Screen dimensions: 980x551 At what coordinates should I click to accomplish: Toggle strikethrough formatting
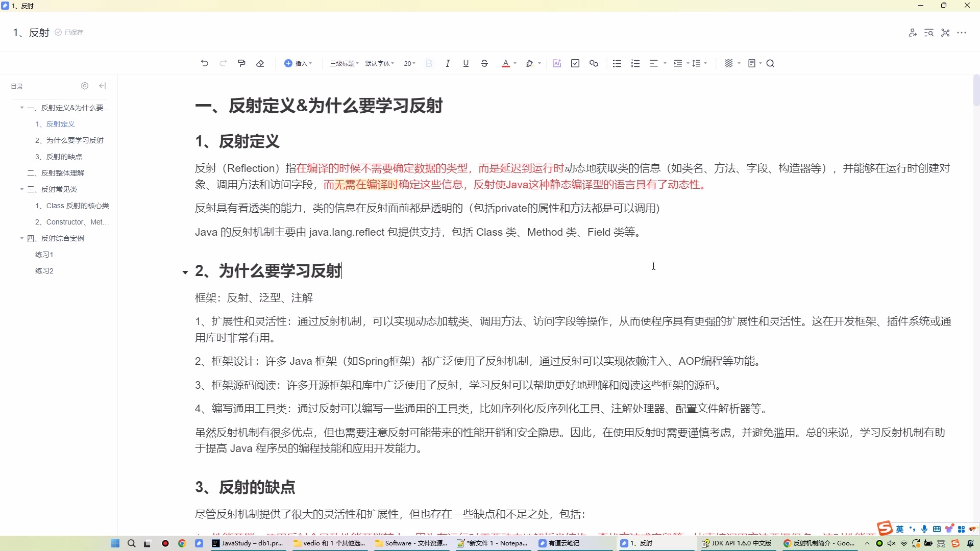(485, 63)
